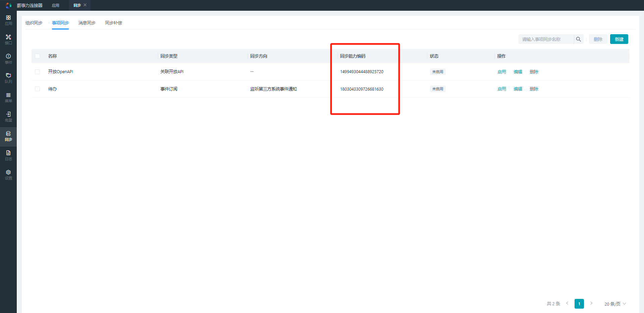Select the 事项同步 tab
Viewport: 644px width, 313px height.
(x=60, y=23)
